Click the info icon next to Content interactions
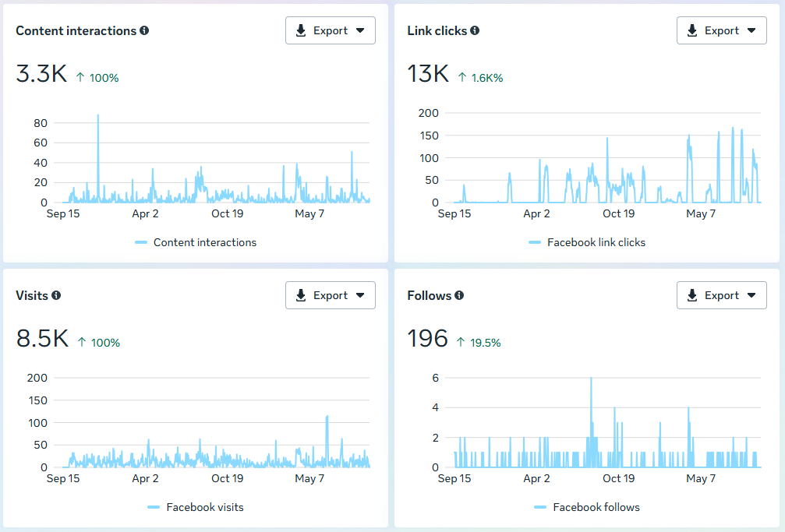 144,30
